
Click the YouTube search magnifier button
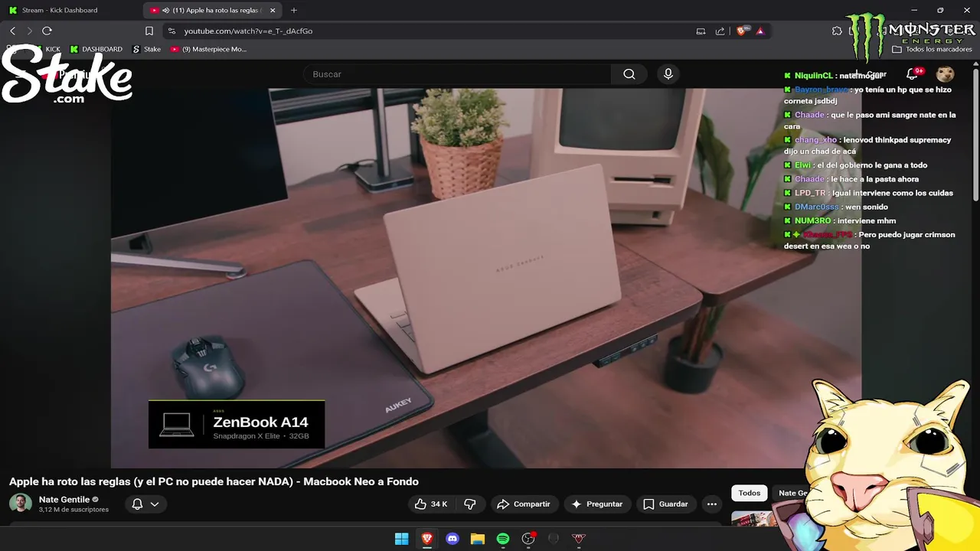629,74
